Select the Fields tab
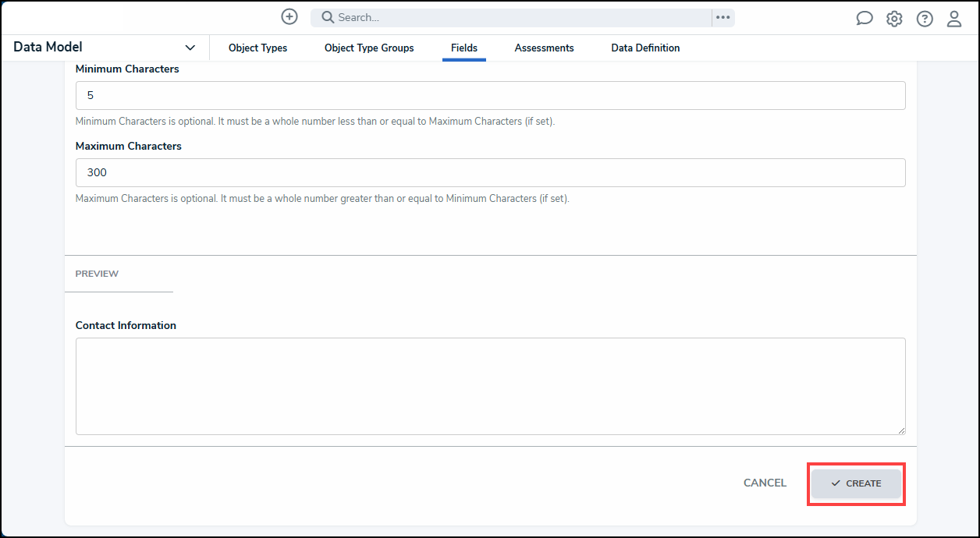This screenshot has width=980, height=538. (464, 48)
